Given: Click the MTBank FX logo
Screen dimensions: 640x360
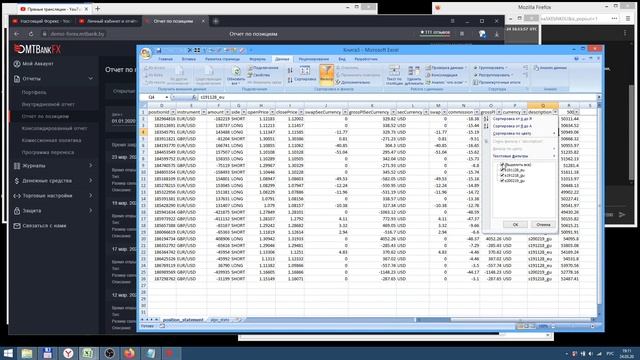Looking at the screenshot, I should tap(37, 49).
